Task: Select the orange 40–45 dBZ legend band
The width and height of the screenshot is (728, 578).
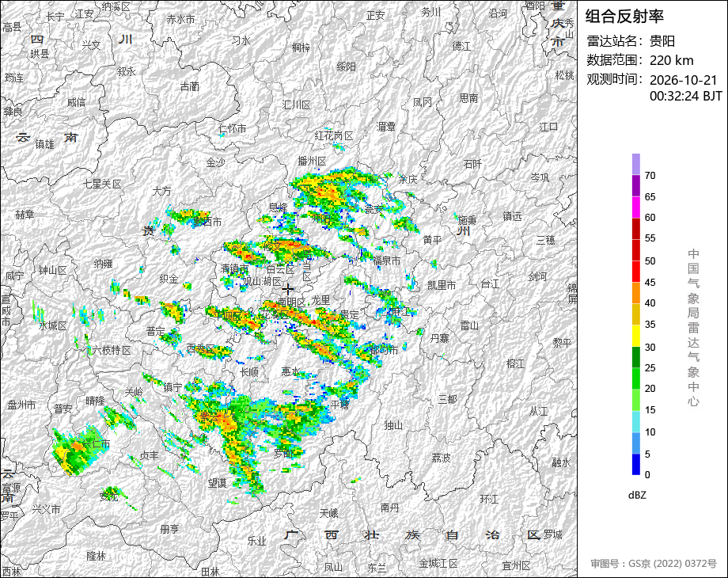Action: tap(636, 293)
